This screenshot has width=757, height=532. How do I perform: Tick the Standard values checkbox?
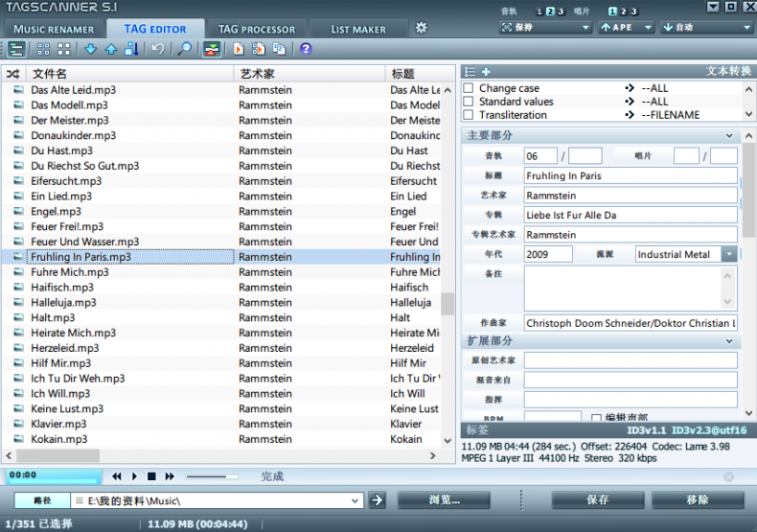click(x=469, y=102)
